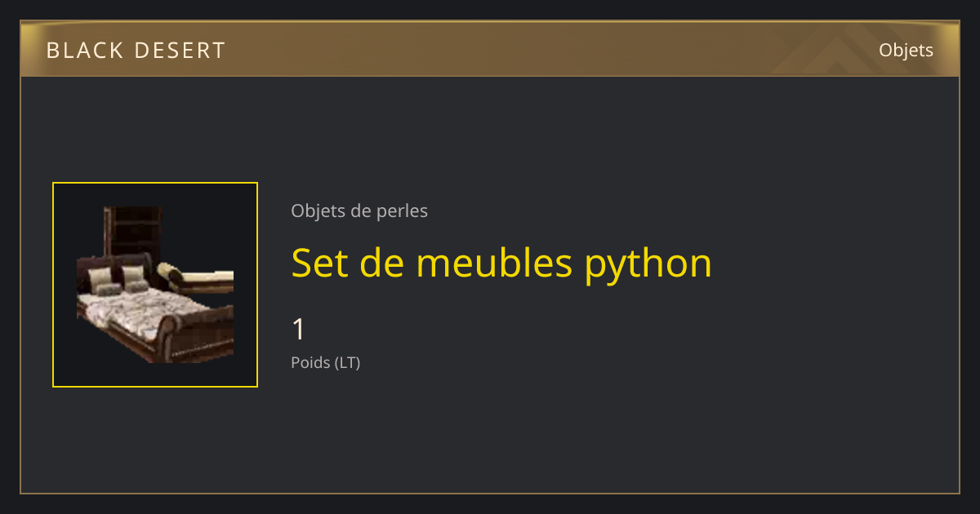Click the Objets de perles category text
980x514 pixels.
tap(359, 211)
